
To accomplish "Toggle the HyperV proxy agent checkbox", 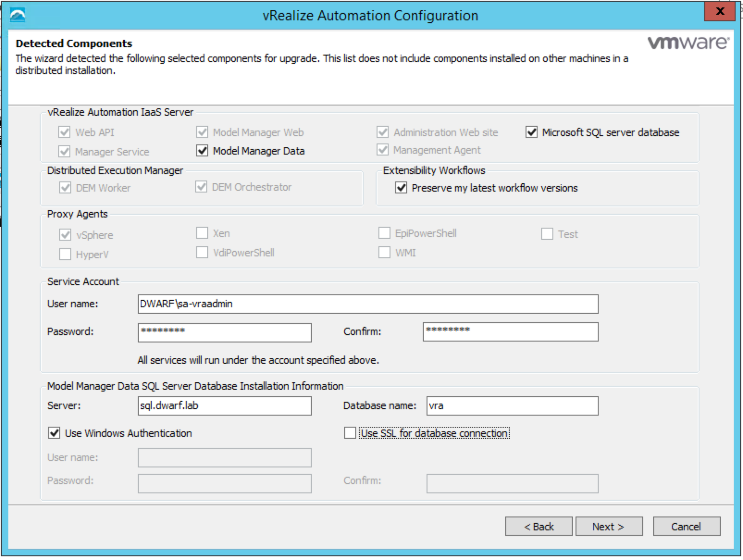I will [x=65, y=255].
